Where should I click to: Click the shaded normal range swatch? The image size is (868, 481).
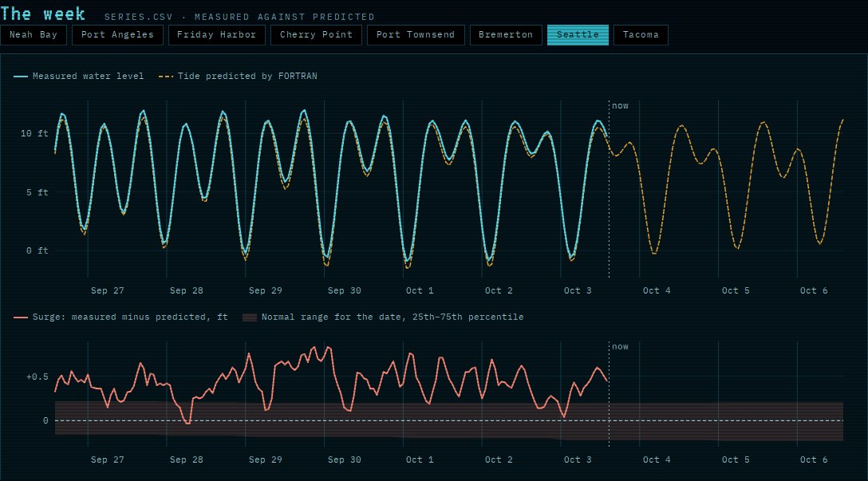coord(250,317)
